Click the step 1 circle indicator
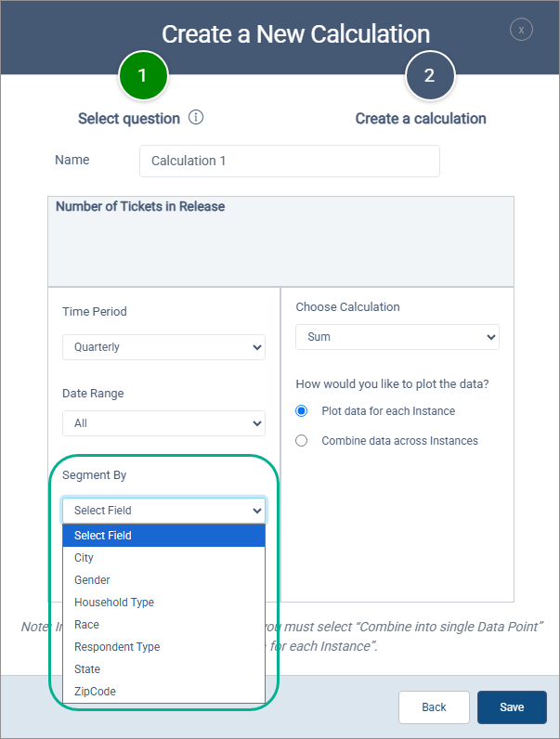This screenshot has height=739, width=560. [x=142, y=76]
